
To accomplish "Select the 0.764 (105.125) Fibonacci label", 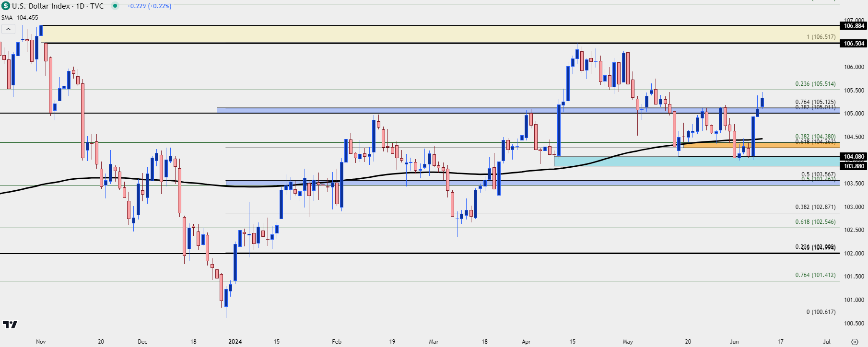I will tap(815, 102).
